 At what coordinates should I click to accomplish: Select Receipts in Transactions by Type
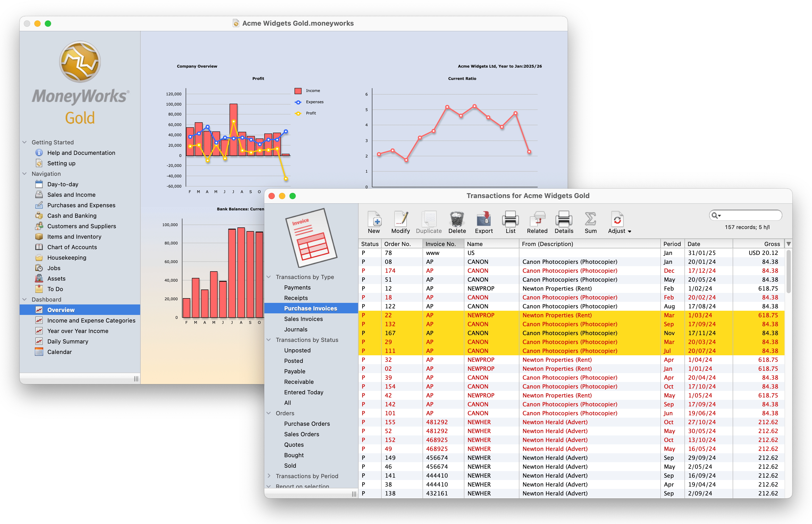(296, 298)
